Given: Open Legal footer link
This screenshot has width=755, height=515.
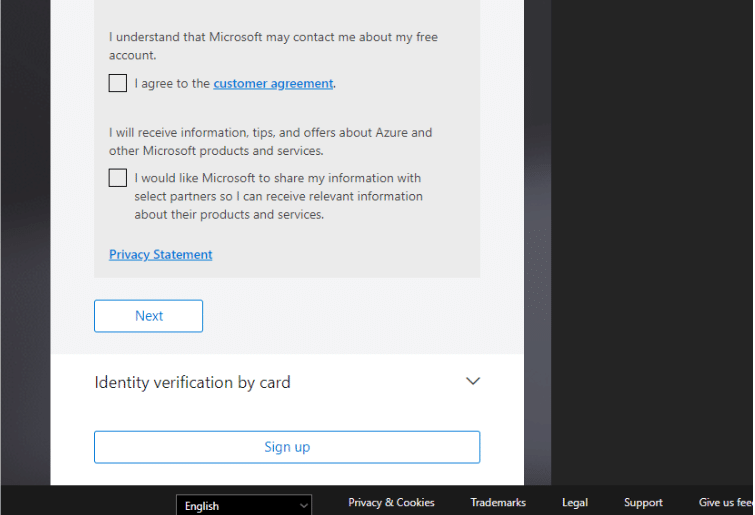Looking at the screenshot, I should [x=575, y=502].
